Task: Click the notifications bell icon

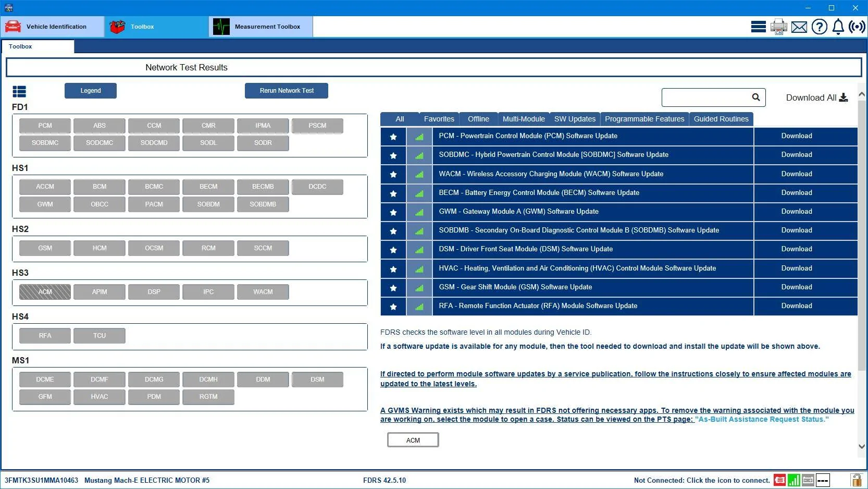Action: (x=838, y=27)
